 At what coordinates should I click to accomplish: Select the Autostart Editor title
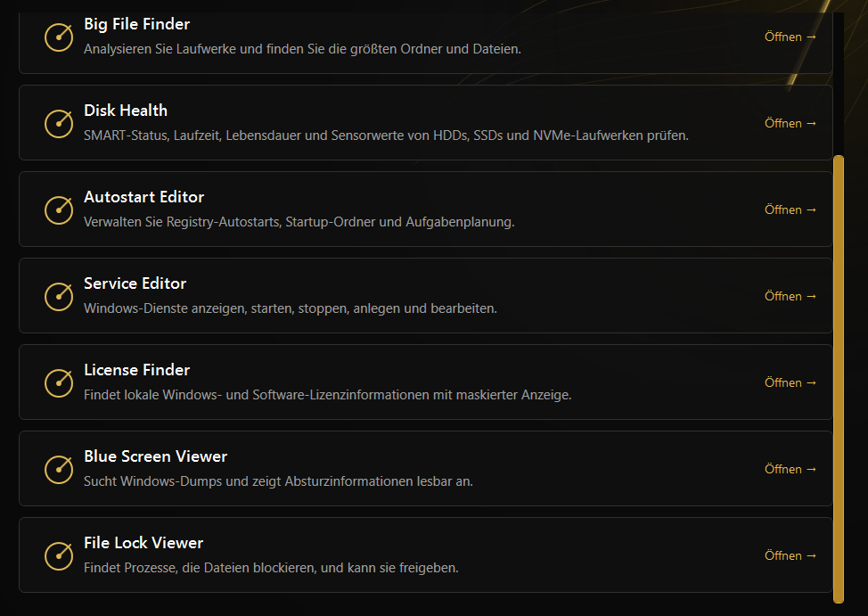coord(144,197)
